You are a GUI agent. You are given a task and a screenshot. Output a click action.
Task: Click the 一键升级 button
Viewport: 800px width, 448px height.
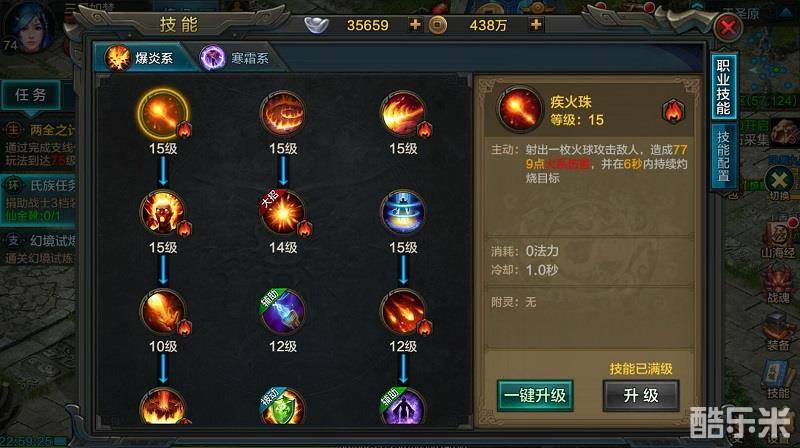pyautogui.click(x=535, y=395)
